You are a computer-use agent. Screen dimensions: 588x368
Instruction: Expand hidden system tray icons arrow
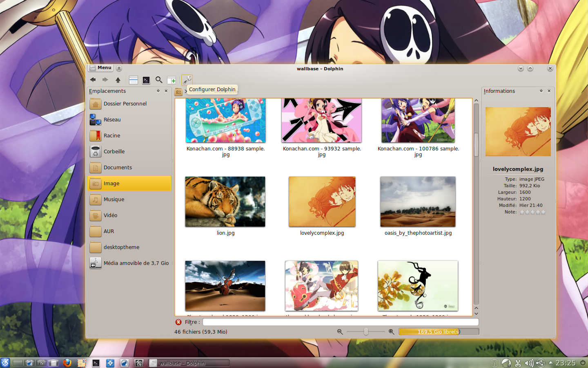(x=550, y=363)
